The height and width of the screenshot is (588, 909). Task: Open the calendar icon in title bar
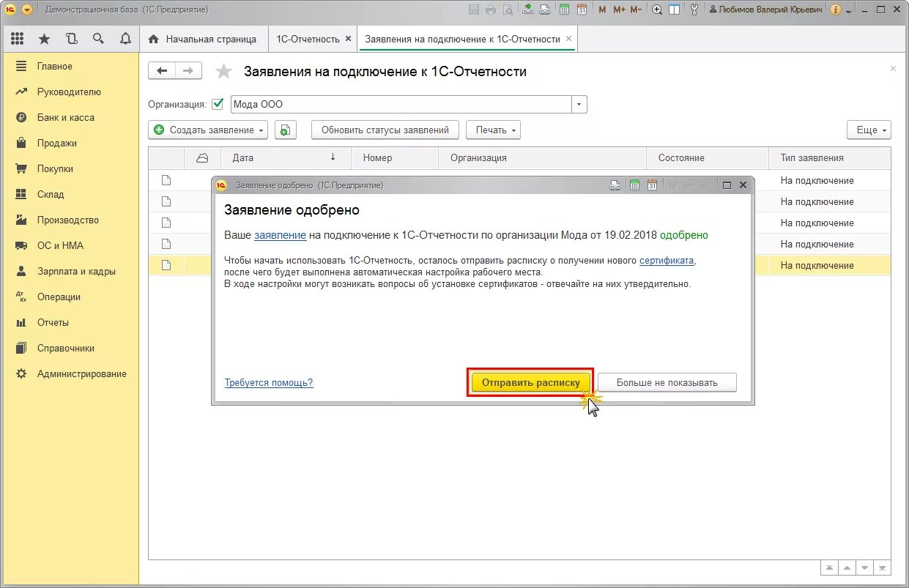582,10
